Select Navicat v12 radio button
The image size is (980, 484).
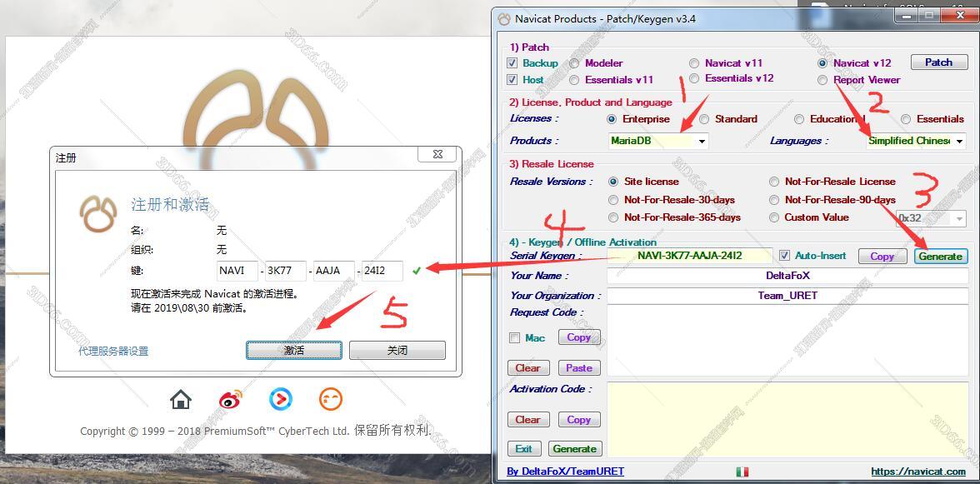point(822,63)
